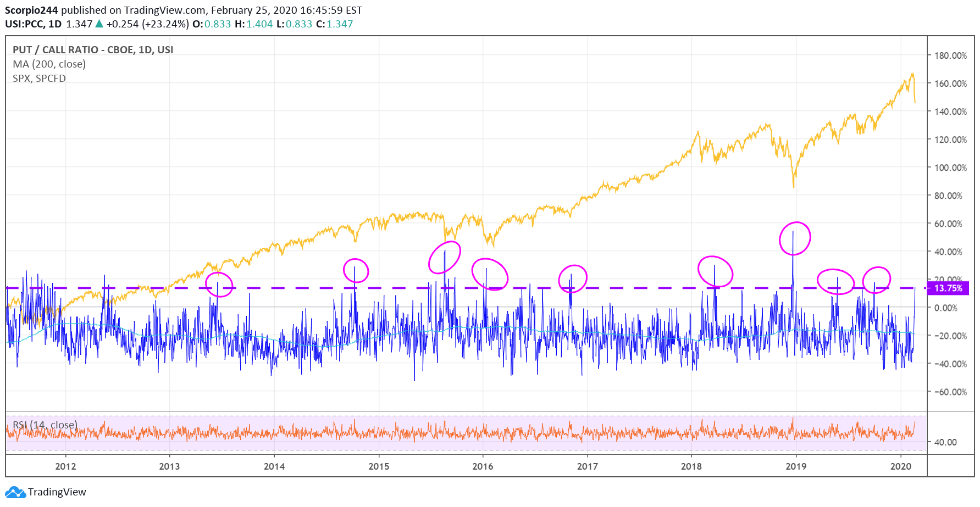Screen dimensions: 980x507
Task: Click the RSI pane 40.00 axis label
Action: pyautogui.click(x=945, y=442)
